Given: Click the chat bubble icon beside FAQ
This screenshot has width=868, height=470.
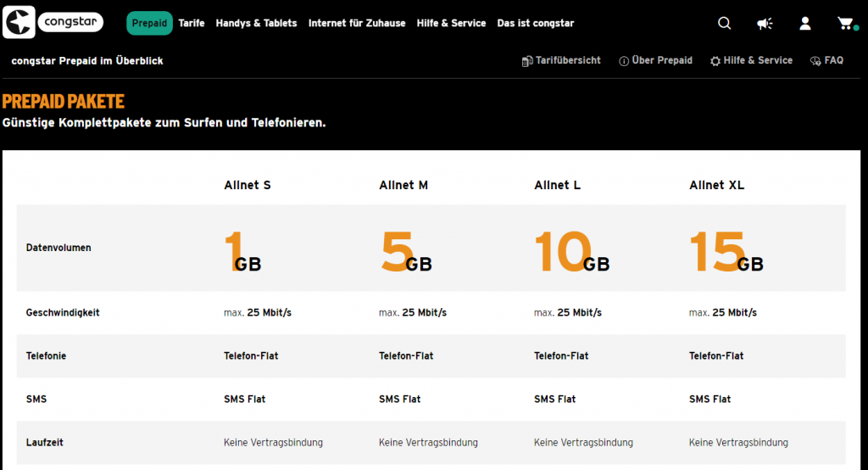Looking at the screenshot, I should [x=815, y=61].
